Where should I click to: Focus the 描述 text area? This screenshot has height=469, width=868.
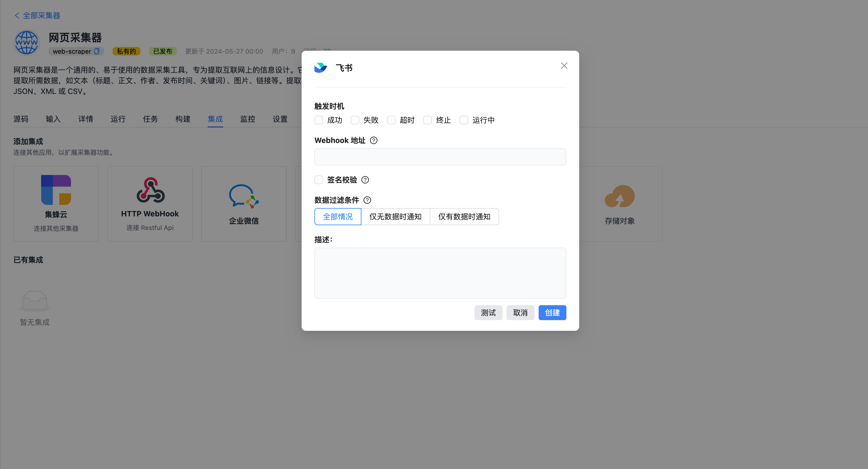click(440, 273)
